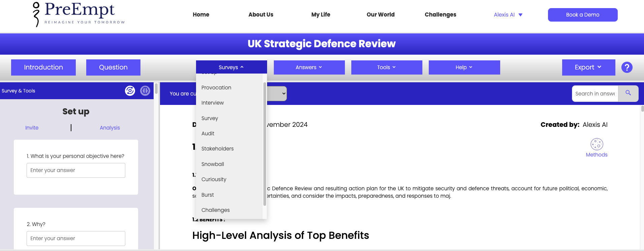The image size is (644, 251).
Task: Expand the Tools dropdown
Action: [386, 67]
